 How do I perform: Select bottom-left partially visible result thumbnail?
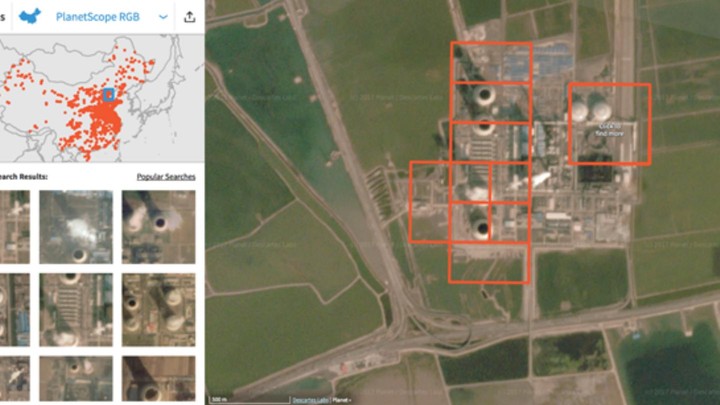click(x=15, y=379)
